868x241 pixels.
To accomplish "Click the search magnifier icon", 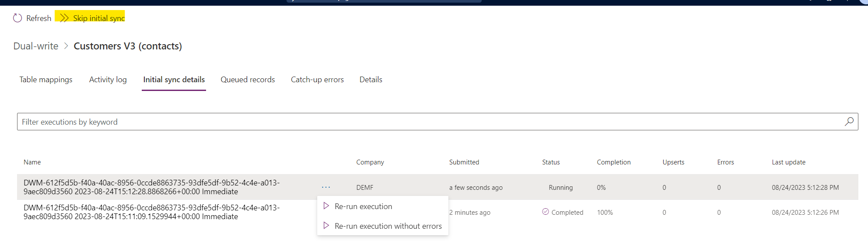I will (x=849, y=122).
